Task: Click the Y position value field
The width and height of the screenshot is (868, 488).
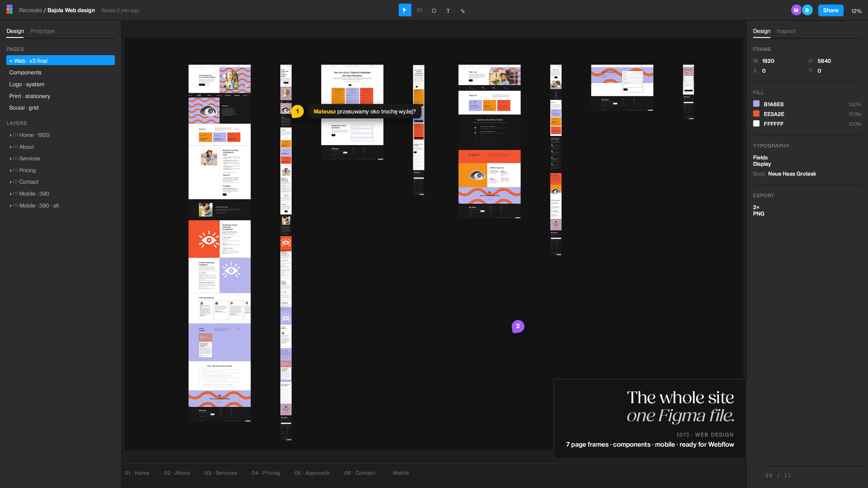Action: [x=819, y=71]
